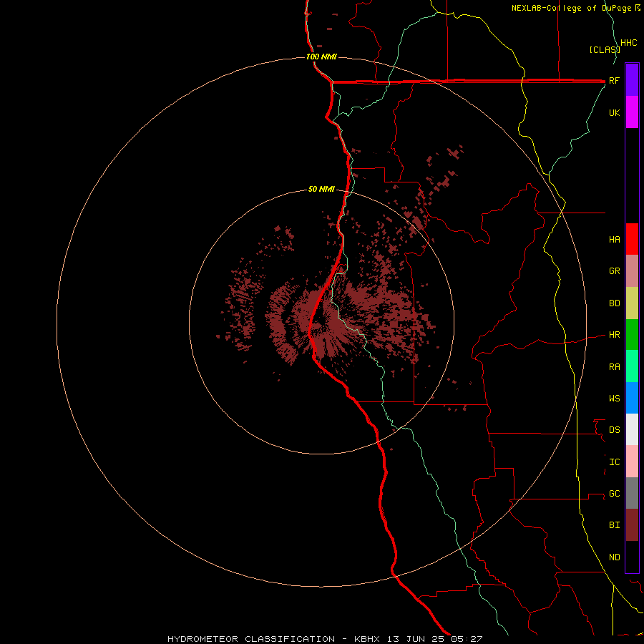Screen dimensions: 644x644
Task: Click the NEXLAB-College of DuPage credit
Action: point(573,8)
